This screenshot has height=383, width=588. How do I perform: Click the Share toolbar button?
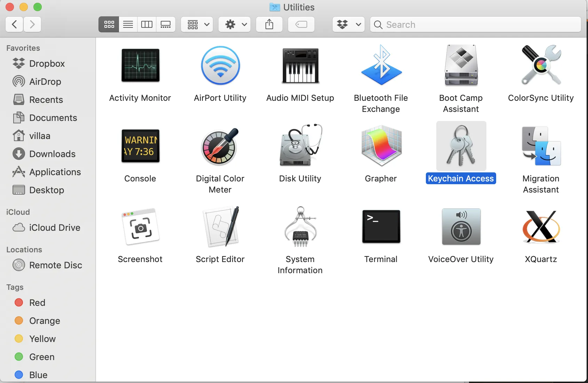pos(269,24)
